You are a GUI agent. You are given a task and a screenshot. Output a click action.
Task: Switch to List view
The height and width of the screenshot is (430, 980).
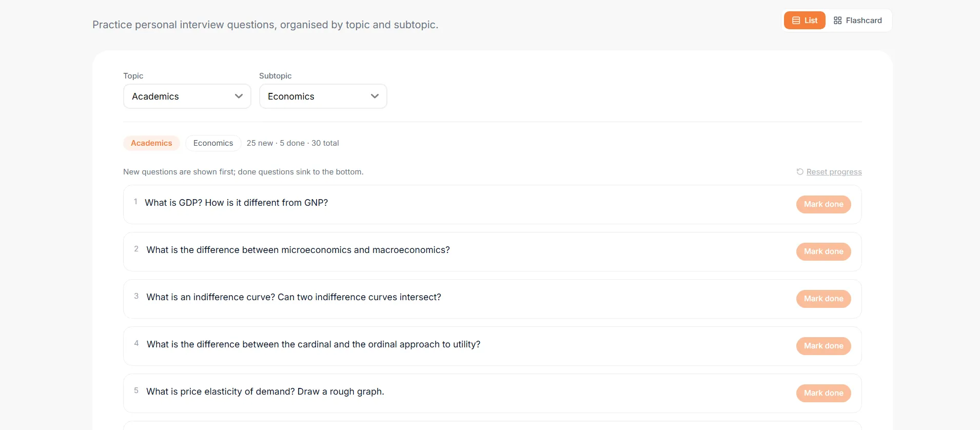click(805, 21)
